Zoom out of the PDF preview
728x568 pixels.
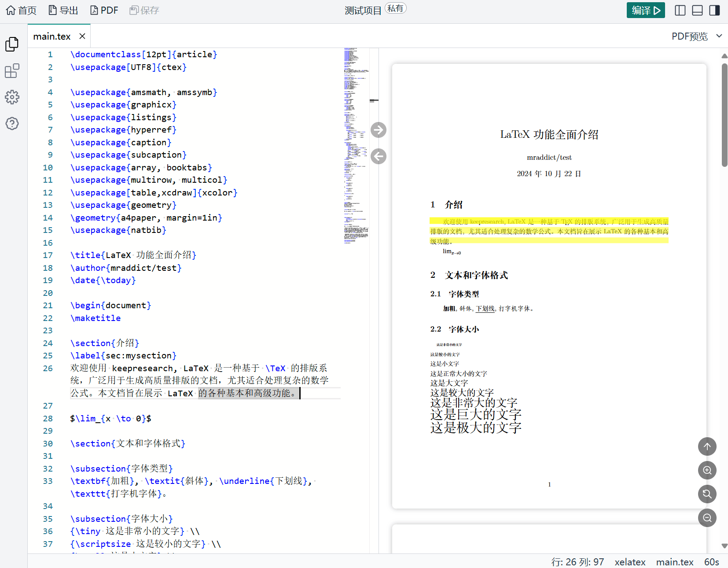[x=707, y=518]
